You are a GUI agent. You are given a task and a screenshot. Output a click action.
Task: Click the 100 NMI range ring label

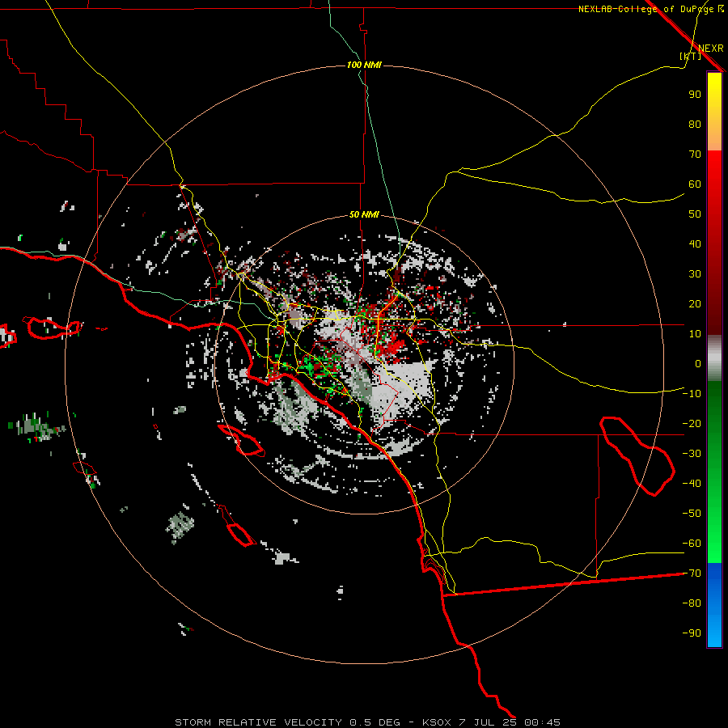(364, 65)
